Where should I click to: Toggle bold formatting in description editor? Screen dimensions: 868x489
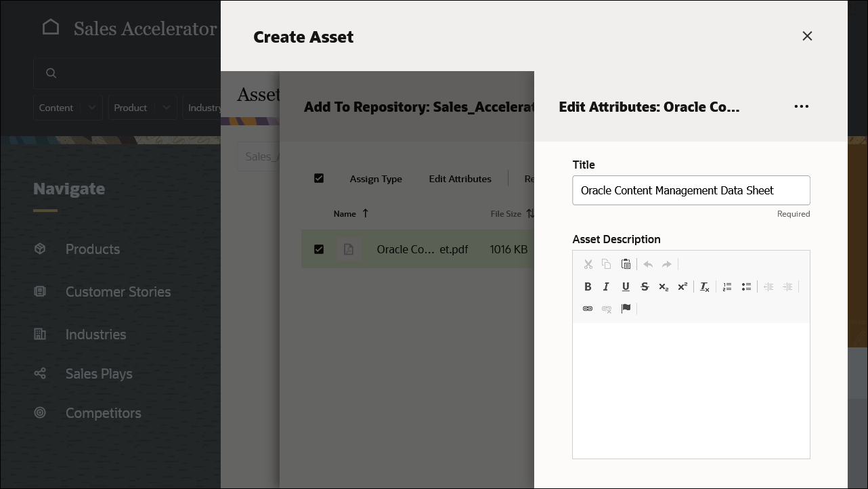click(x=588, y=286)
